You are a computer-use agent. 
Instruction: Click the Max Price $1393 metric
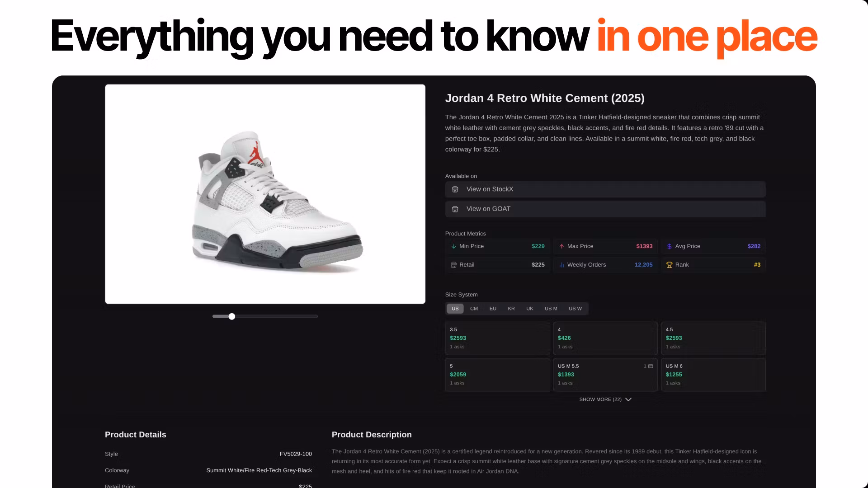coord(605,246)
